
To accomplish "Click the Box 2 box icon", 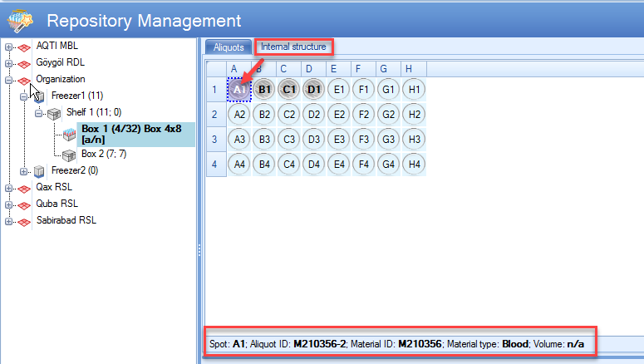I will coord(70,155).
